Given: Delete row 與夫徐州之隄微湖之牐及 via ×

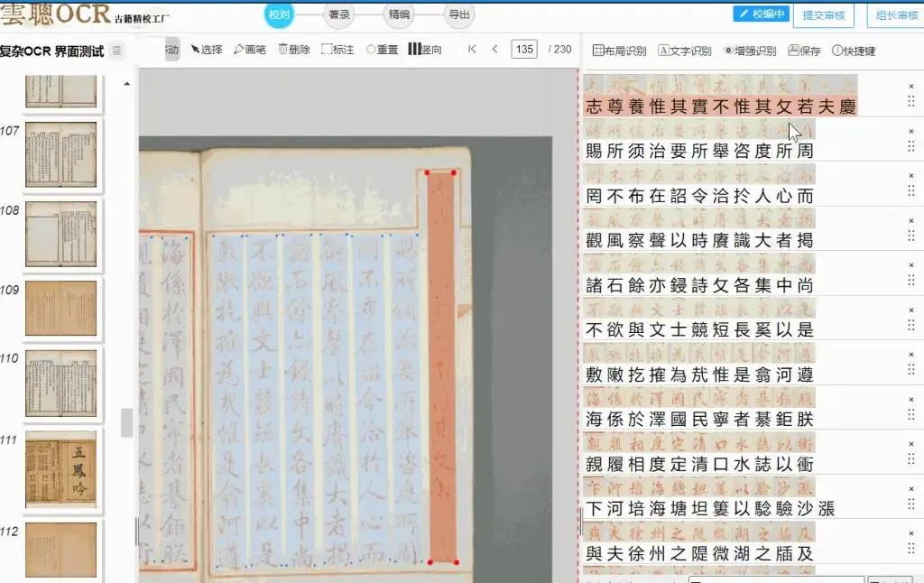Looking at the screenshot, I should (x=911, y=533).
